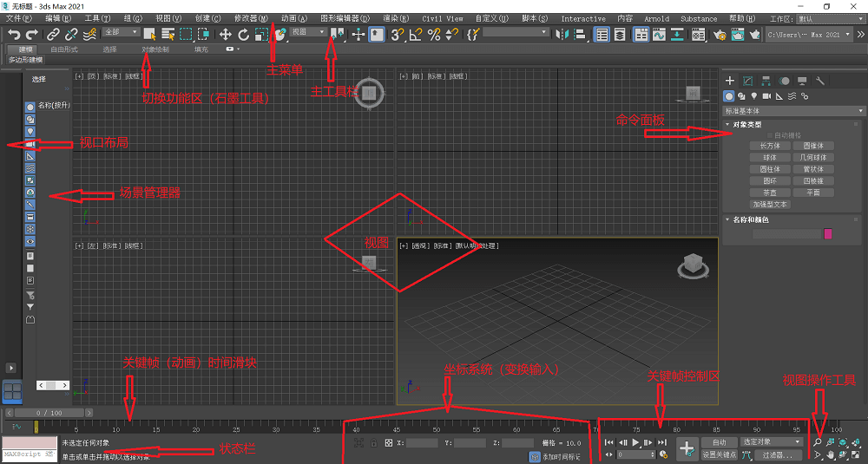Click the 自动 auto key button
The image size is (868, 464).
(719, 442)
